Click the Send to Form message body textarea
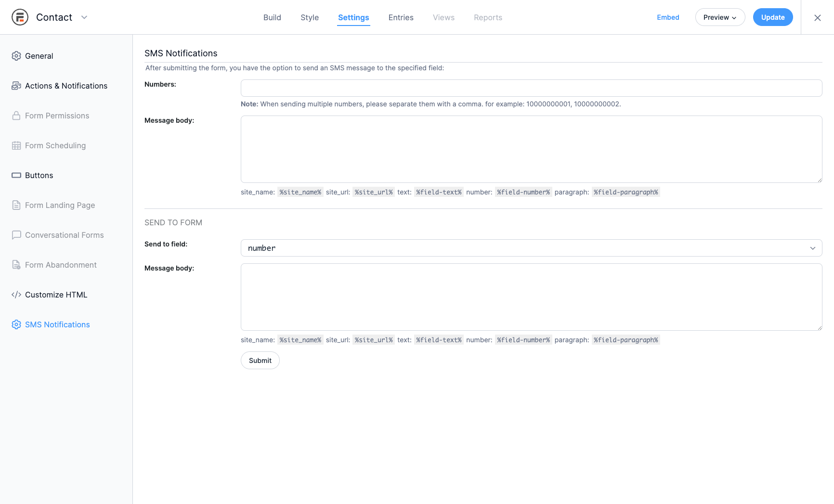Viewport: 834px width, 504px height. (531, 297)
